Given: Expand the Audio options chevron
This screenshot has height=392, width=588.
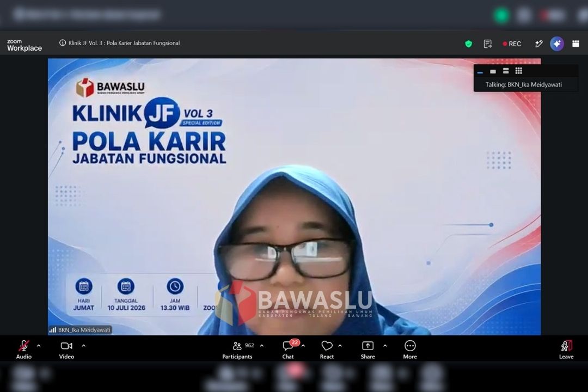Looking at the screenshot, I should pos(39,346).
